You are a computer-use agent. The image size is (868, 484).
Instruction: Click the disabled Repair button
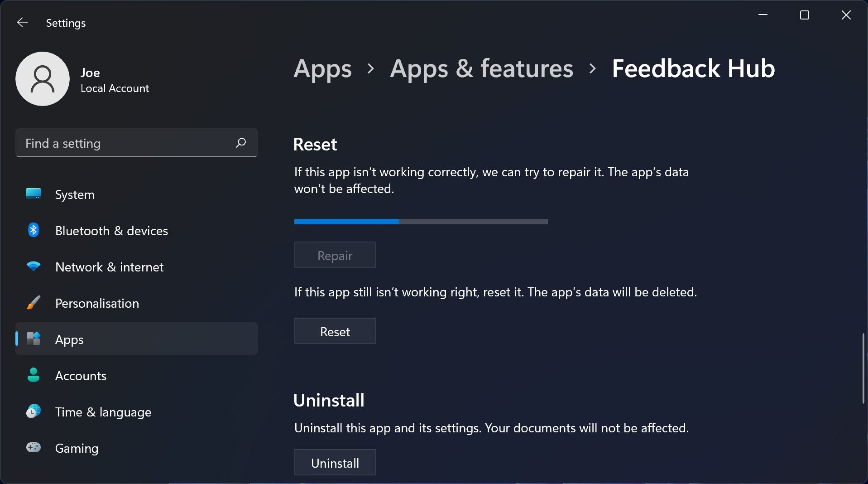335,255
